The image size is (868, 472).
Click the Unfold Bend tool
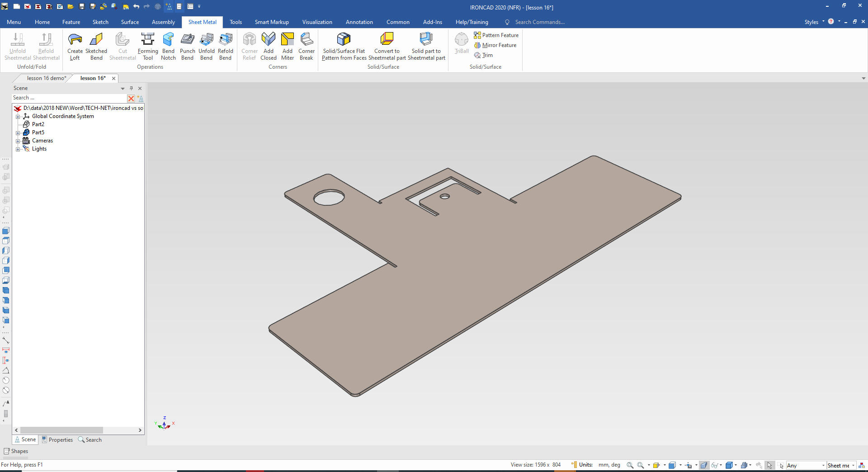point(206,47)
